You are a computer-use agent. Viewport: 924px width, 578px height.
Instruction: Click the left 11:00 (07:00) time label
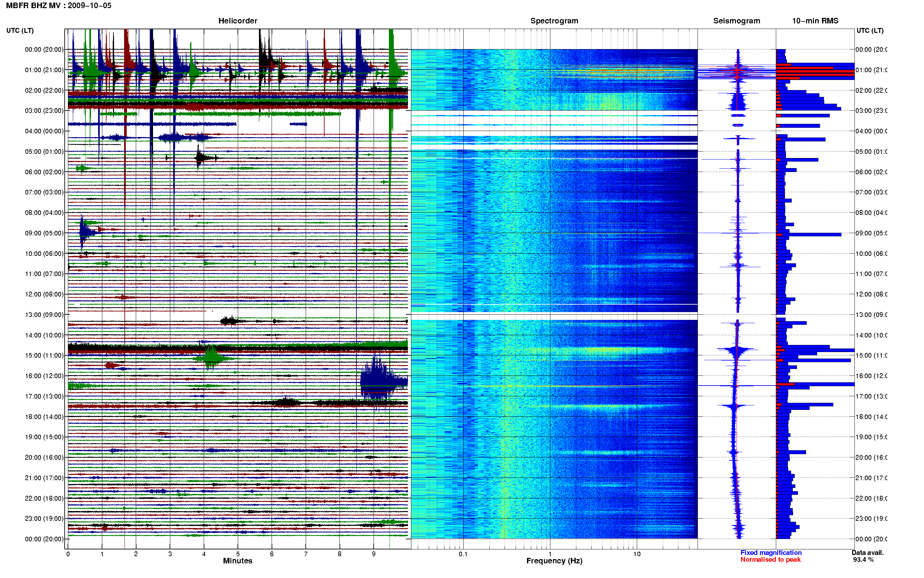[44, 274]
